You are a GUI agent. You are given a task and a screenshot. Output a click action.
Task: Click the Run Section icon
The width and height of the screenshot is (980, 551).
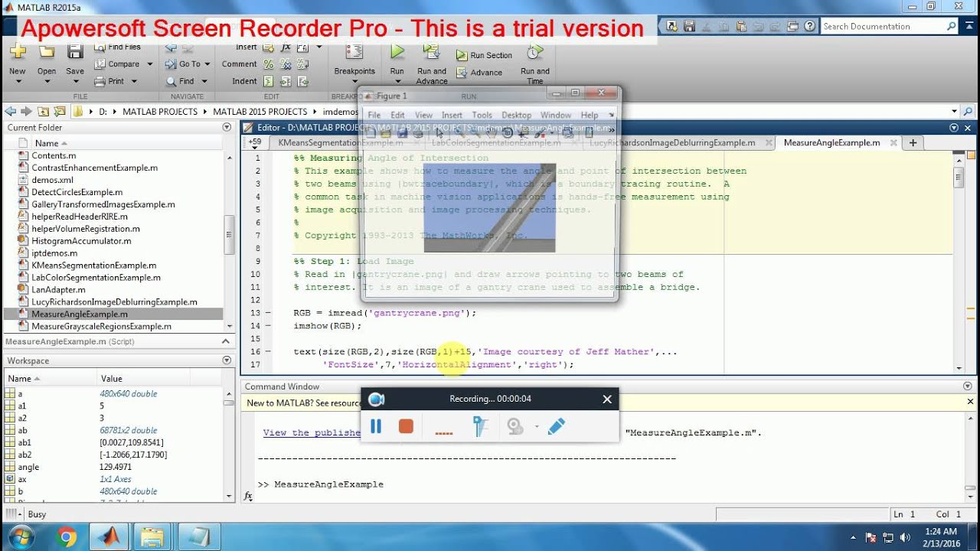462,56
